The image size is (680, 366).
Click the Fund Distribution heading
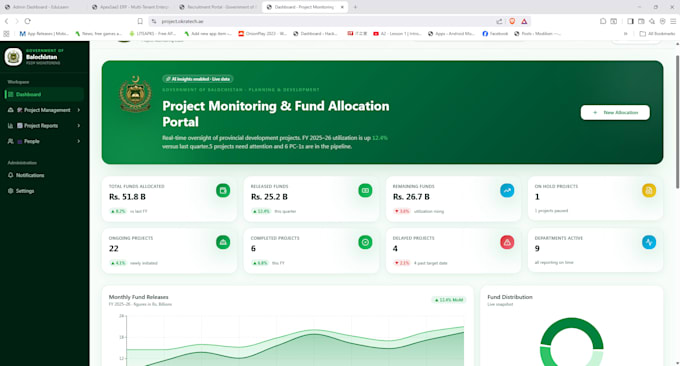point(510,297)
